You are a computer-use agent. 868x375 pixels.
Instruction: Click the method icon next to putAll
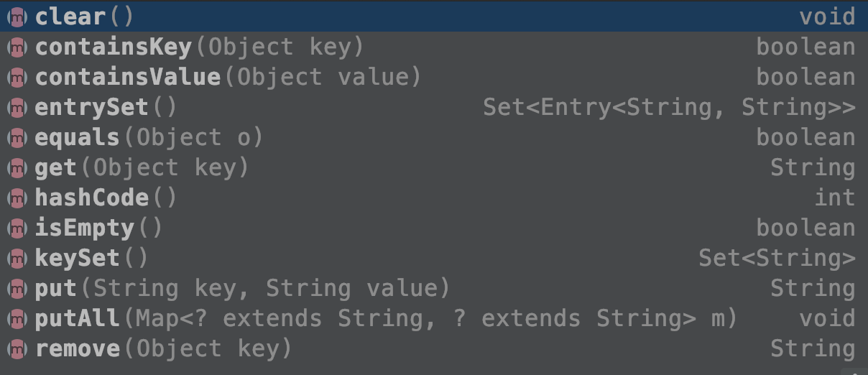click(x=17, y=318)
